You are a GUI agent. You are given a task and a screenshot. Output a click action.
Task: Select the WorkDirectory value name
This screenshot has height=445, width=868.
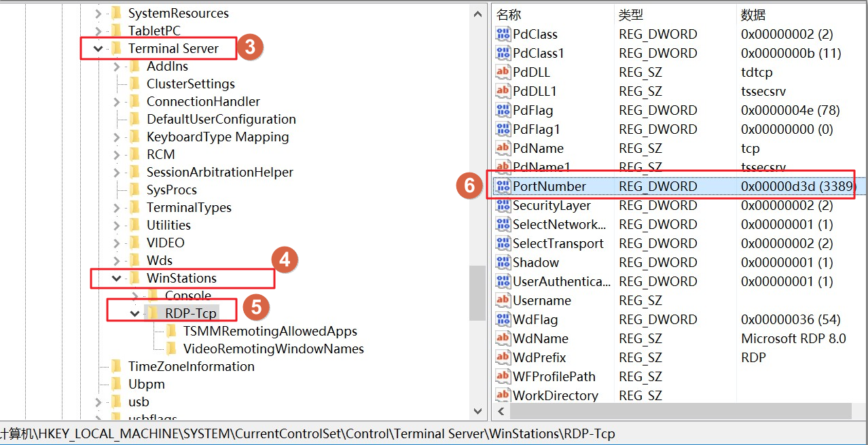coord(556,395)
